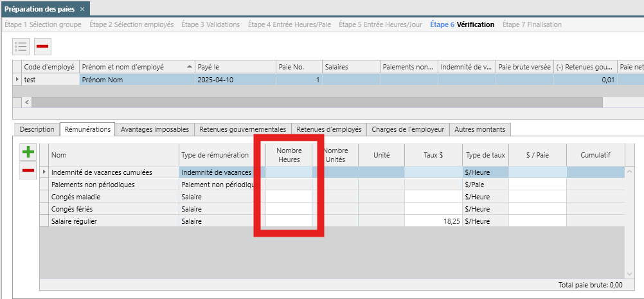Viewport: 644px width, 299px height.
Task: Select Indemnité de vacances cumulées row
Action: coord(332,172)
